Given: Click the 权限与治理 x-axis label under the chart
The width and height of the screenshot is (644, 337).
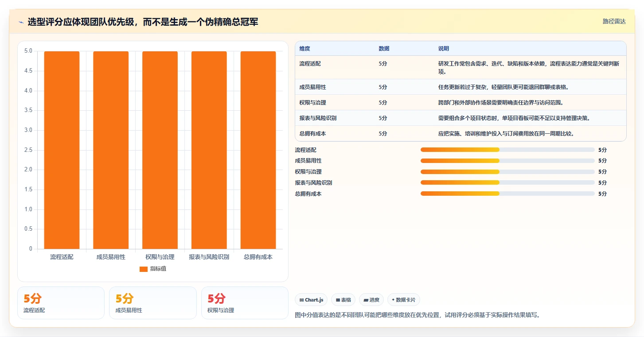Looking at the screenshot, I should (x=160, y=257).
